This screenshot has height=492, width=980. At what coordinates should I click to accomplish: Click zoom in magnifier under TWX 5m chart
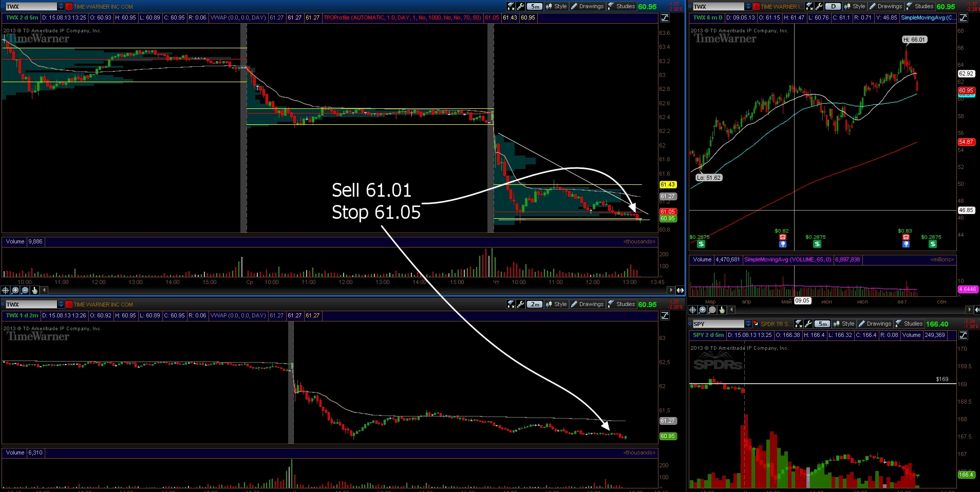[15, 290]
